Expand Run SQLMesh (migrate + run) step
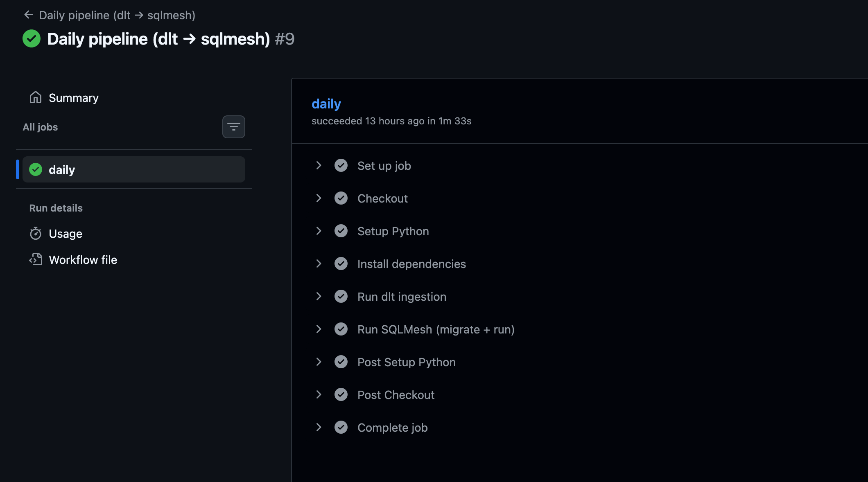Image resolution: width=868 pixels, height=482 pixels. click(x=319, y=329)
